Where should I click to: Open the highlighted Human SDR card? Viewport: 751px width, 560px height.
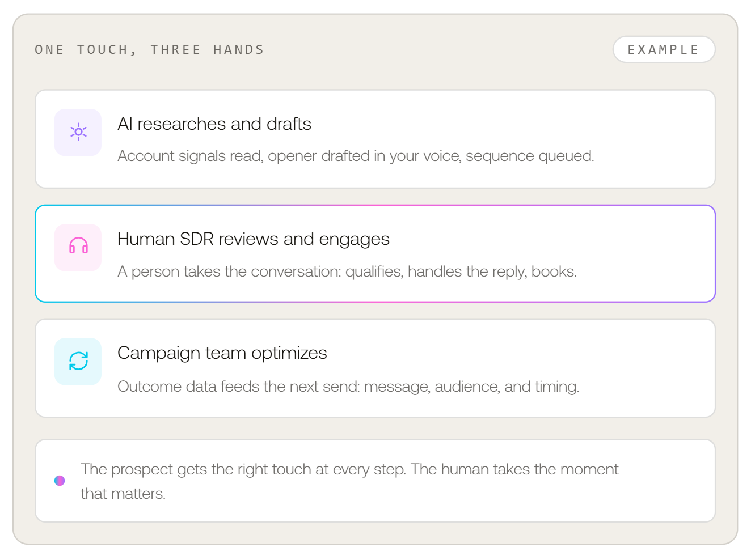point(375,253)
